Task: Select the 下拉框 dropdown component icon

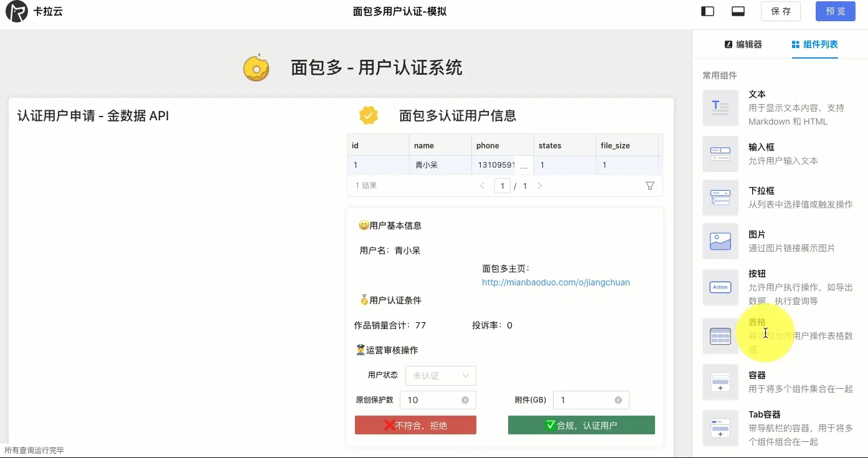Action: 720,197
